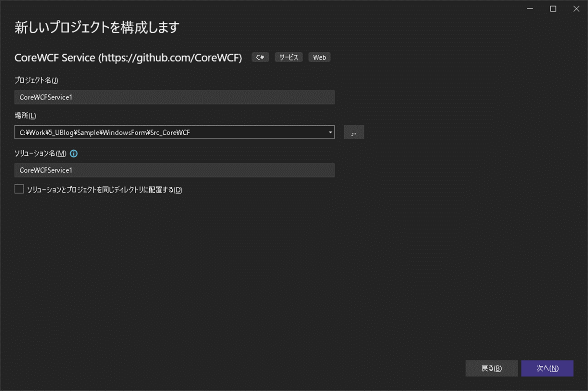Click the プロジェクト名 field label
This screenshot has width=588, height=391.
pos(36,81)
